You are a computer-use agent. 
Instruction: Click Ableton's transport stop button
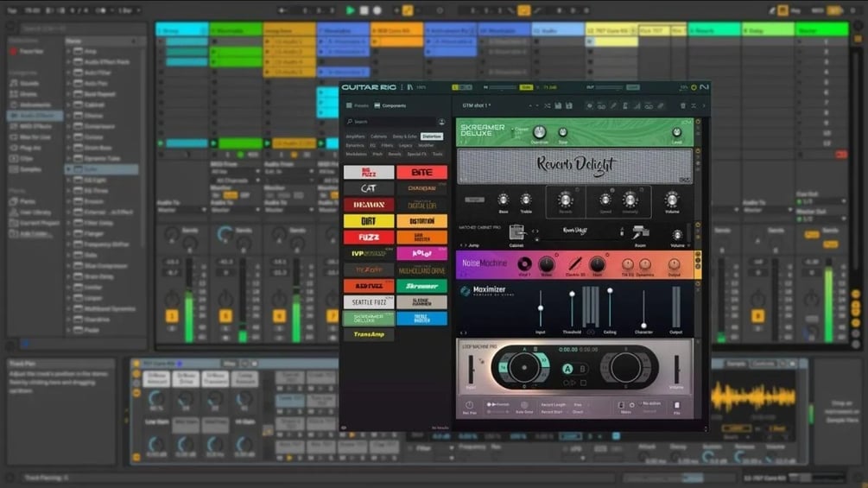point(364,10)
